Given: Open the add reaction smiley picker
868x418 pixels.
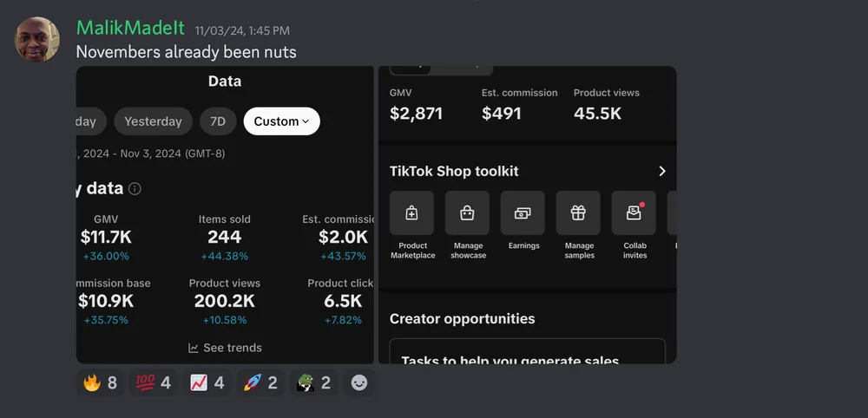Looking at the screenshot, I should click(x=358, y=382).
